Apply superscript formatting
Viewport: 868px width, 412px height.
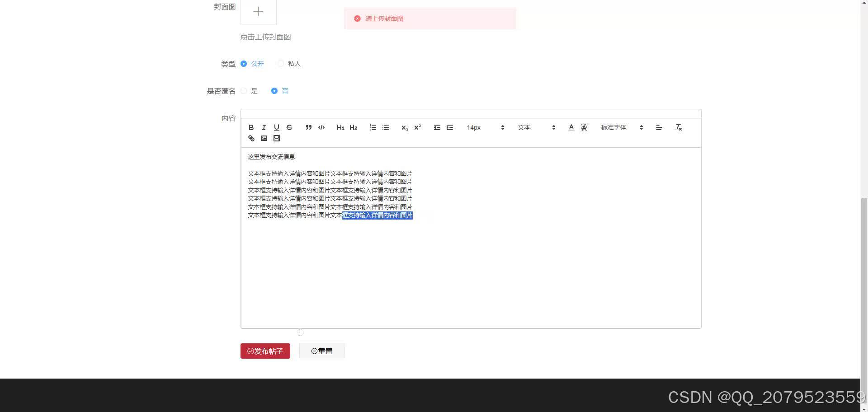(x=417, y=127)
